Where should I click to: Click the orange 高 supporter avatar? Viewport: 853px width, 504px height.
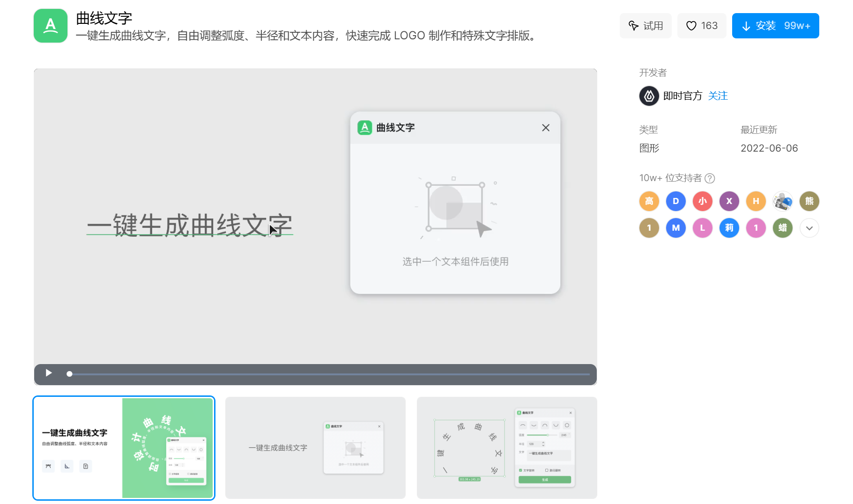point(649,201)
